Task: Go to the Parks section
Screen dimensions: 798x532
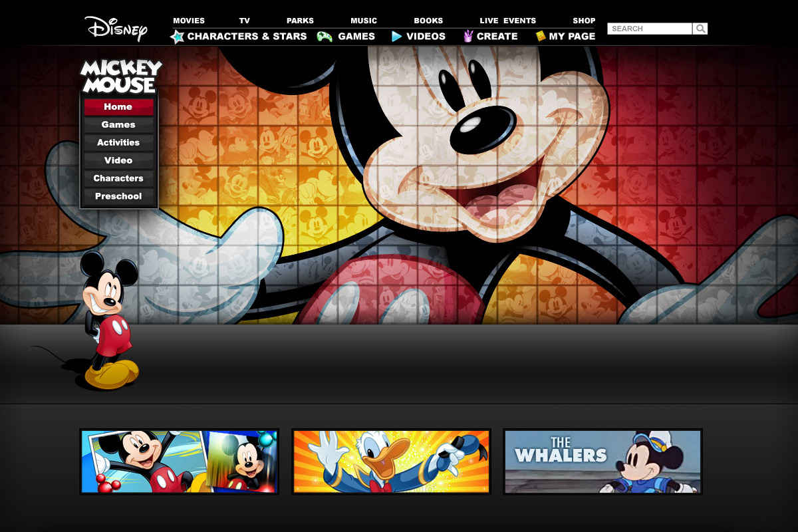Action: point(300,21)
